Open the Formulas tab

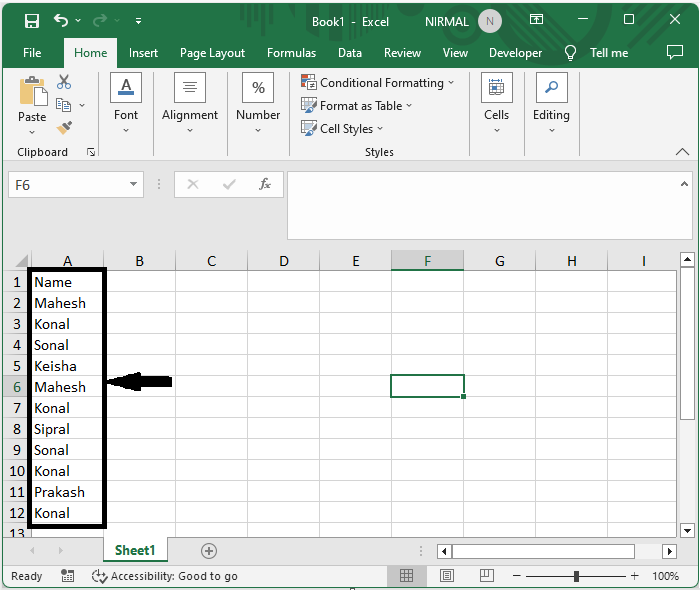[292, 53]
